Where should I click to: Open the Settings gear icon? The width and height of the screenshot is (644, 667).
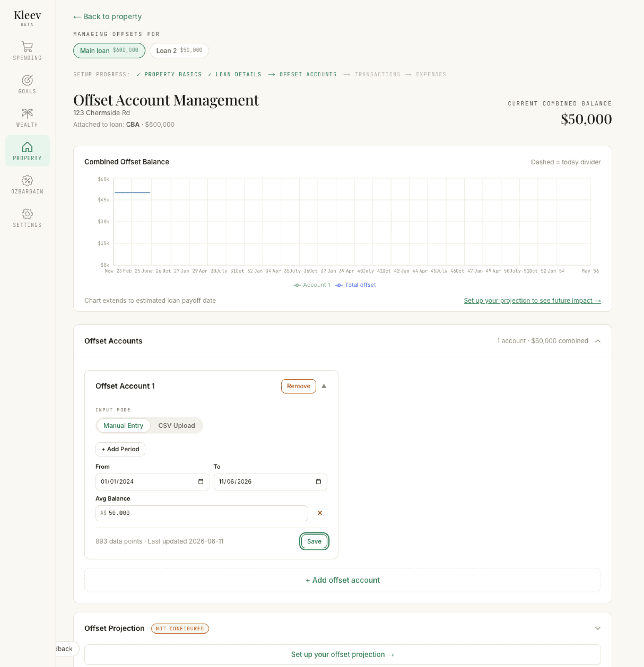point(27,213)
